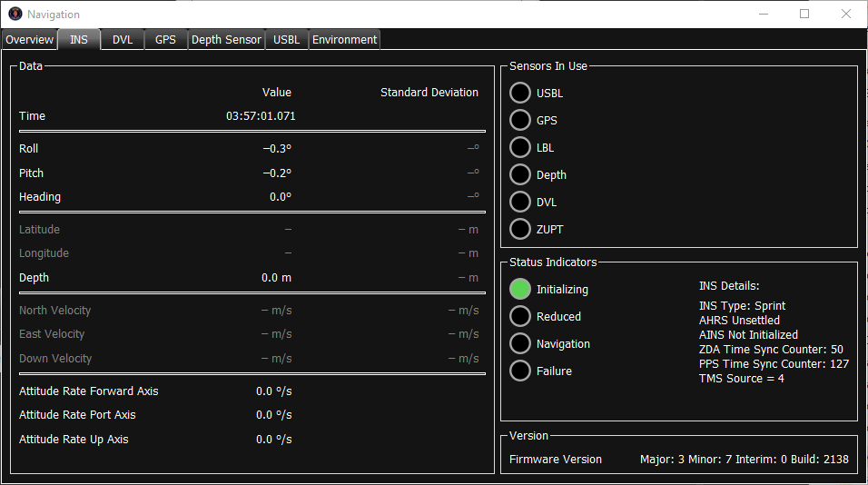Click the Time value 03:57:01.071
Image resolution: width=868 pixels, height=485 pixels.
[x=261, y=116]
